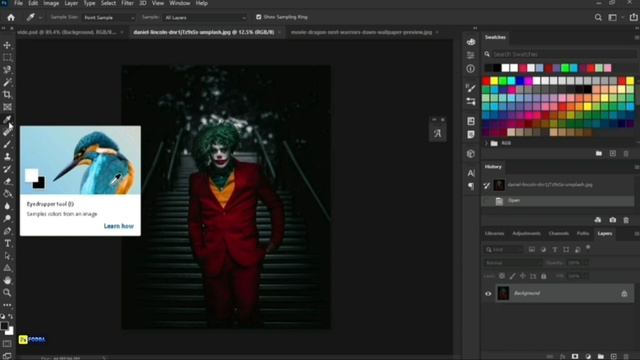Screen dimensions: 640x360
Task: Select the Eraser tool
Action: tap(7, 181)
